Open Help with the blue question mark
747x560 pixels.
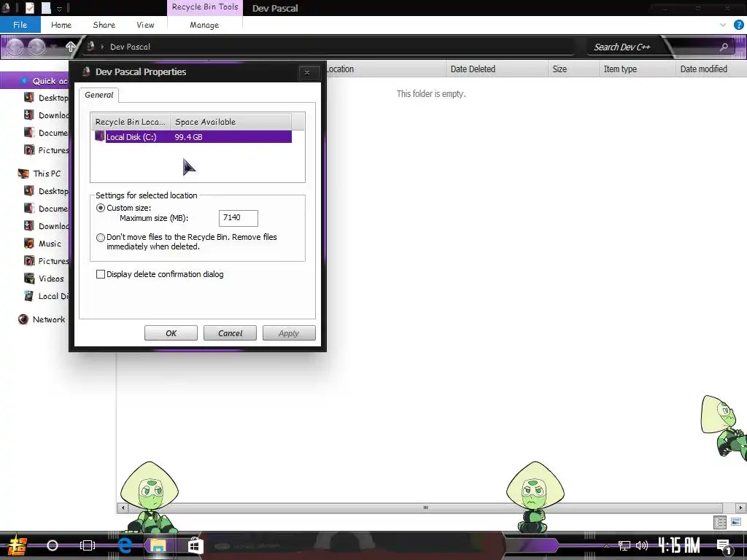pyautogui.click(x=739, y=25)
